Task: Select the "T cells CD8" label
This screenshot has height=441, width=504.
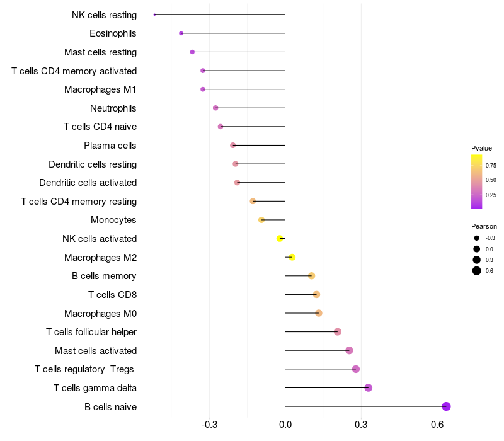Action: tap(112, 294)
